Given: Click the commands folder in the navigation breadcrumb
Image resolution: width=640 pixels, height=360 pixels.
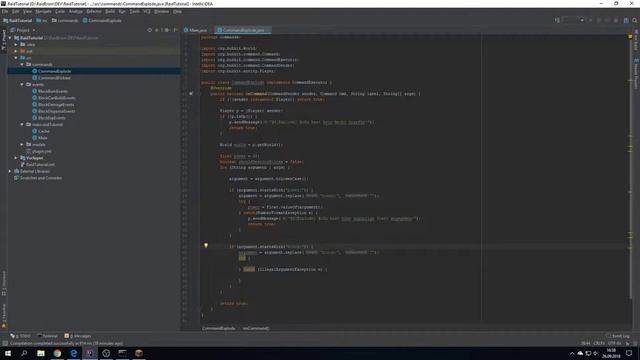Looking at the screenshot, I should (x=65, y=20).
